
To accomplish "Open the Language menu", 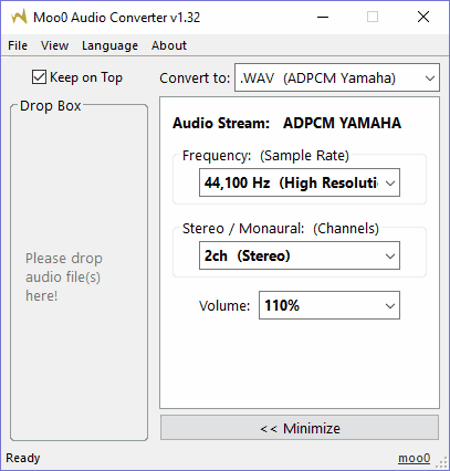I will [x=110, y=46].
